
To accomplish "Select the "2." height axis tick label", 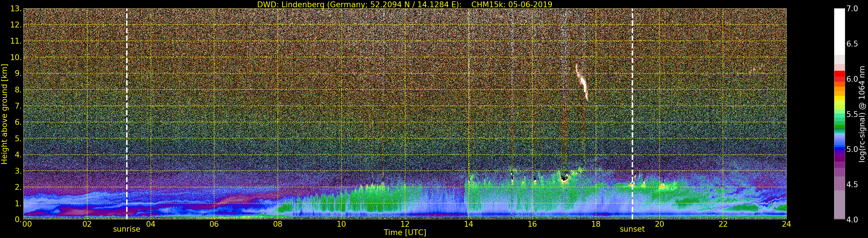I will [x=19, y=187].
